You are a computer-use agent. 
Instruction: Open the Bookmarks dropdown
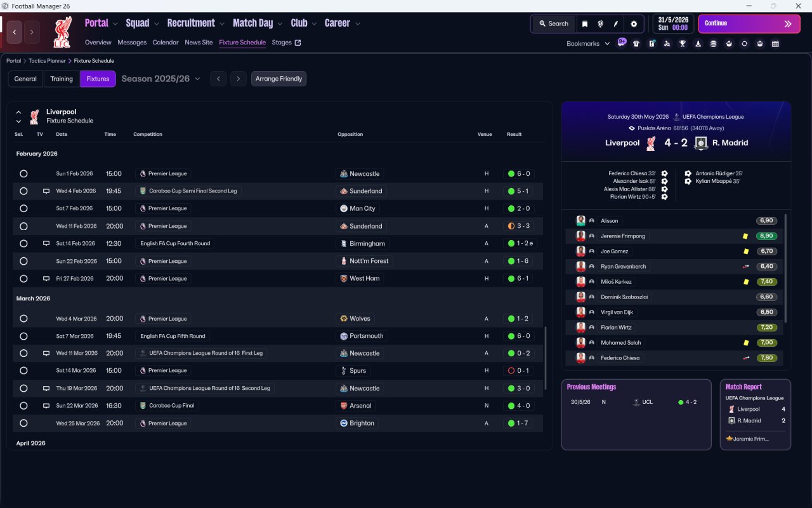pyautogui.click(x=588, y=44)
